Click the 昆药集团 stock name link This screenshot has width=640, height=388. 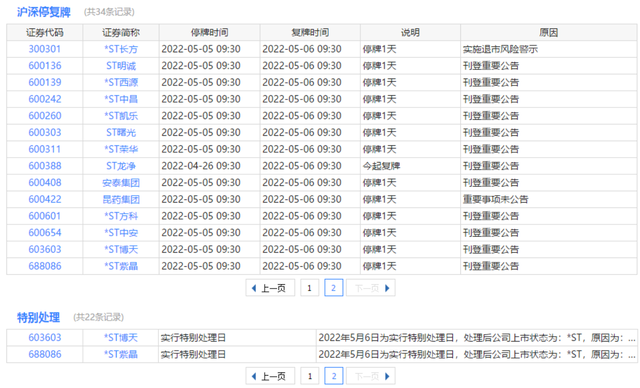[121, 200]
